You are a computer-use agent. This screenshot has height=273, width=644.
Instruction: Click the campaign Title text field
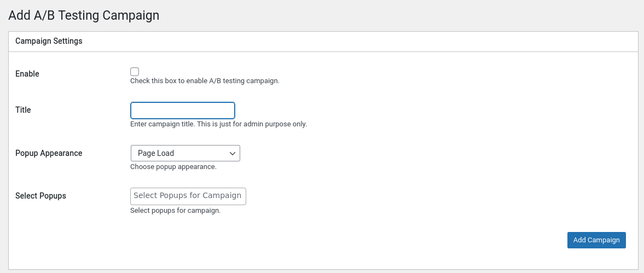182,111
